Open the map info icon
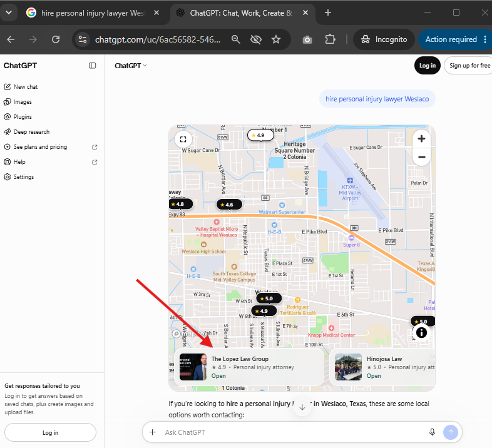Screen dimensions: 492x448 click(x=421, y=332)
